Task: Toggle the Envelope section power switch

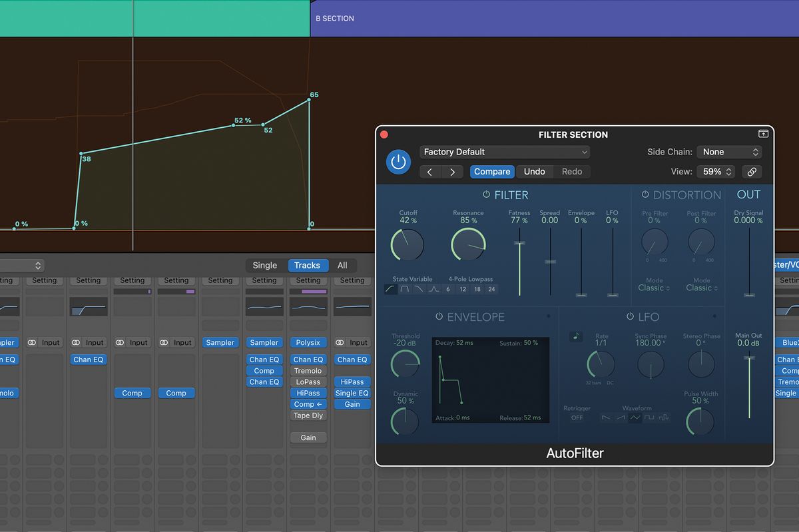Action: [440, 317]
